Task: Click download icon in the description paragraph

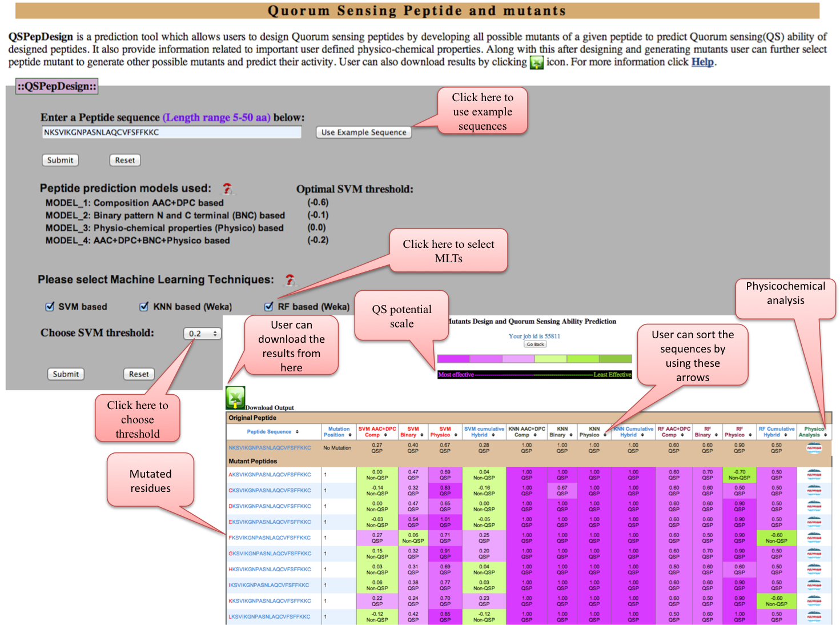Action: (x=537, y=62)
